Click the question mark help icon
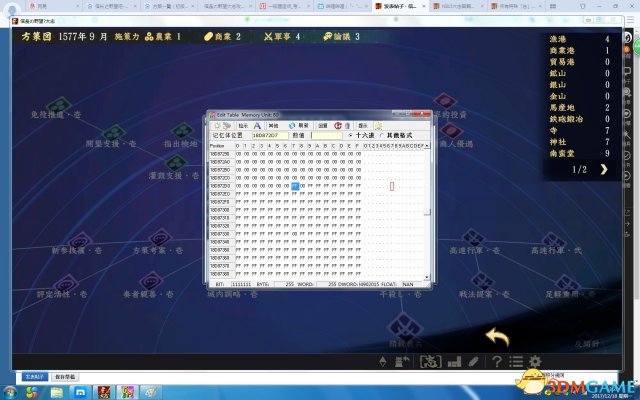This screenshot has width=640, height=400. (x=496, y=361)
